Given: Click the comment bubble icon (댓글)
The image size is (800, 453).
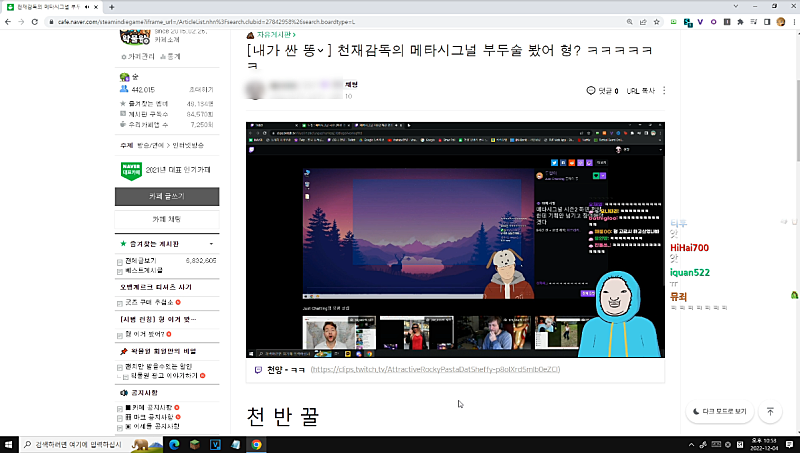Looking at the screenshot, I should (592, 91).
